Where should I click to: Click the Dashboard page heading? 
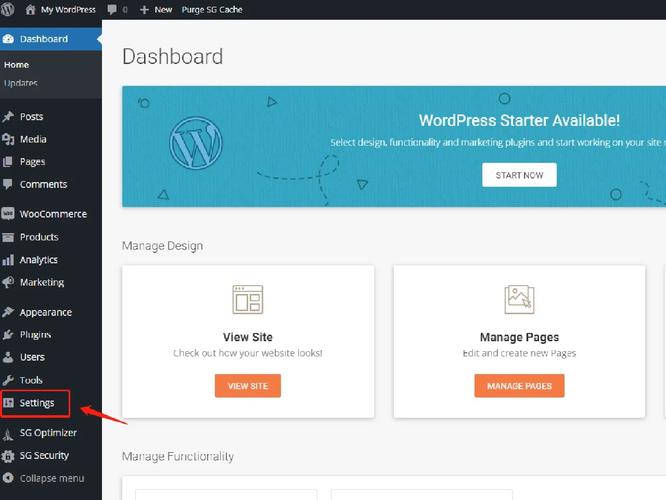click(x=172, y=56)
